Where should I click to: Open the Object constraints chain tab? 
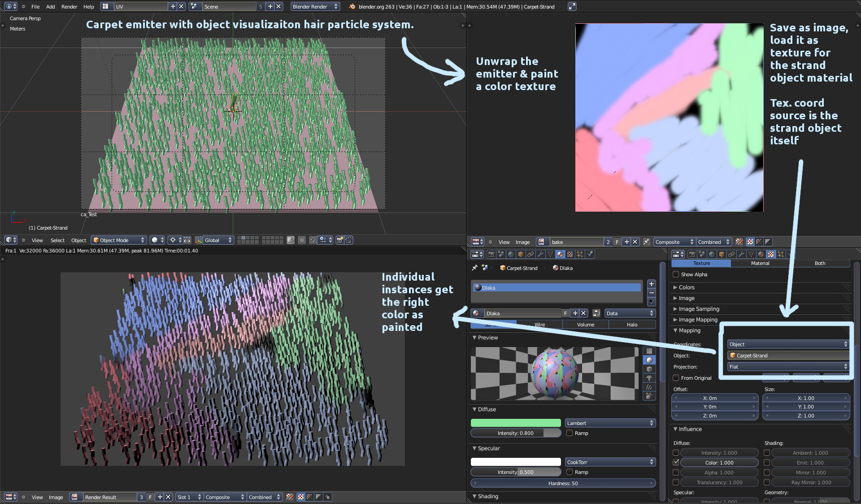531,254
